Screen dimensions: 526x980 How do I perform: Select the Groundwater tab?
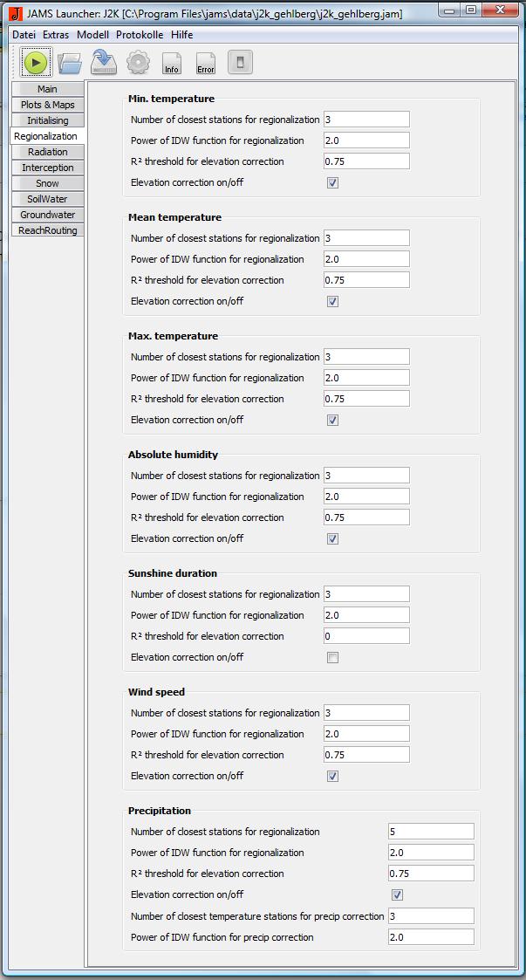click(47, 215)
